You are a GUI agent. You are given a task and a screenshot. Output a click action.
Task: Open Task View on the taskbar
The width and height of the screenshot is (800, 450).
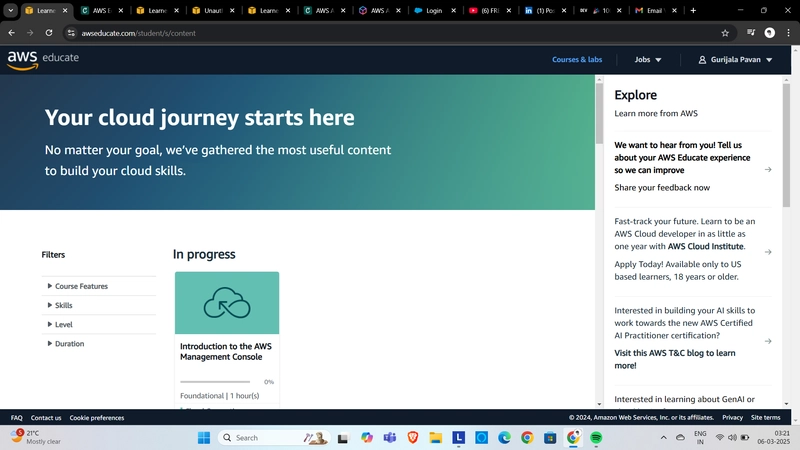click(x=343, y=438)
